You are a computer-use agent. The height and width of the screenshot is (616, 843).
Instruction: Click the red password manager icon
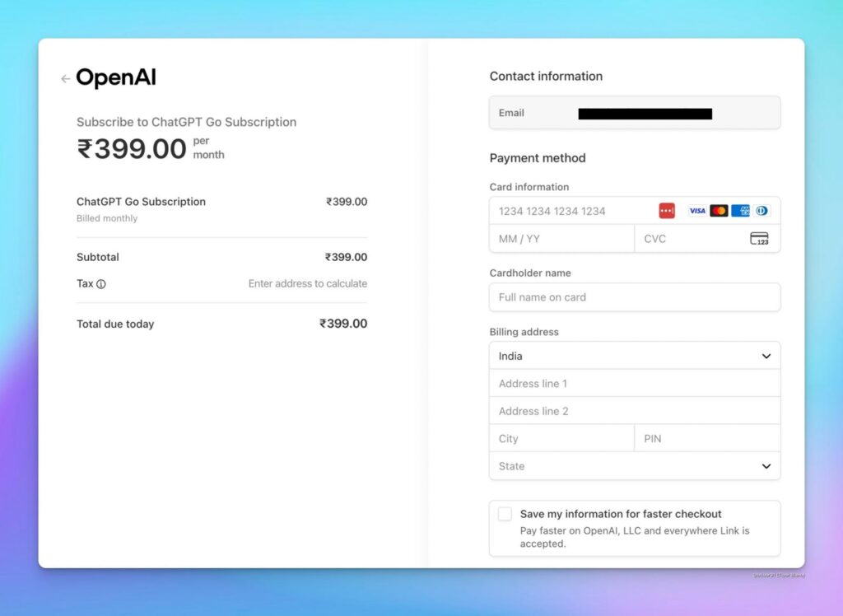tap(667, 211)
